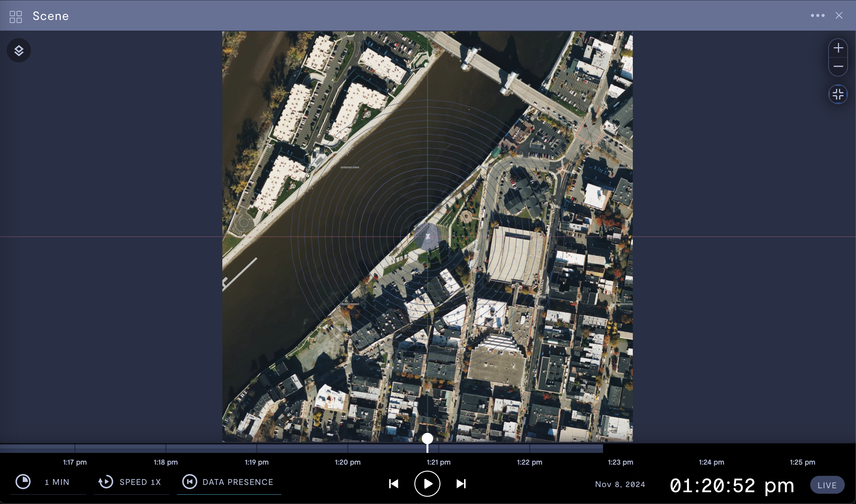The height and width of the screenshot is (504, 856).
Task: Drag the 1:21 pm timeline marker
Action: (427, 439)
